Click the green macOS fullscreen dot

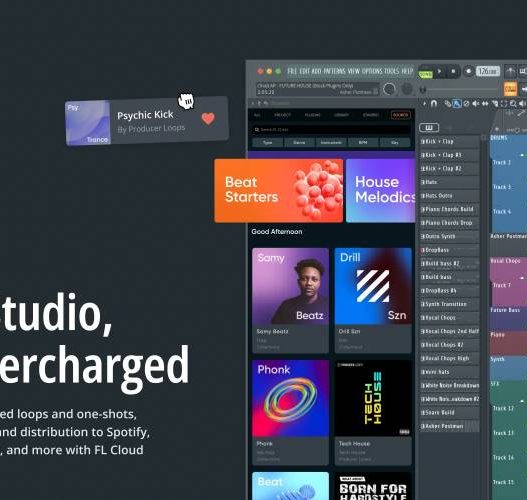coord(278,71)
